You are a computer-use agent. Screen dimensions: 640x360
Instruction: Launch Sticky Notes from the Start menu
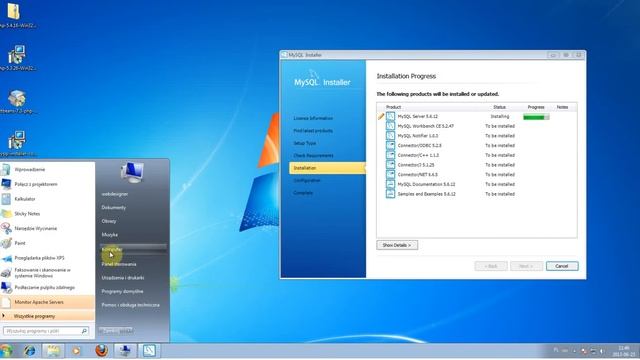point(47,213)
